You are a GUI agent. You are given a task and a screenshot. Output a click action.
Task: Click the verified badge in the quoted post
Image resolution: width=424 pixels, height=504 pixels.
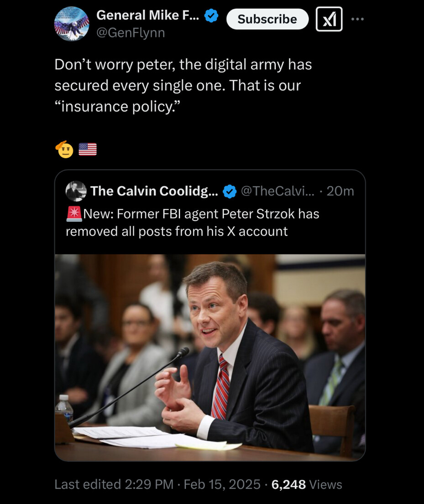pos(229,192)
